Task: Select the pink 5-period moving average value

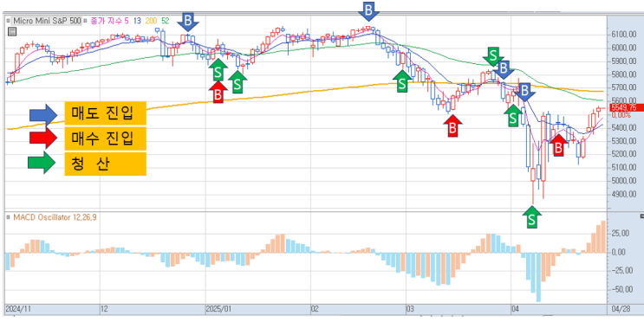Action: (x=127, y=20)
